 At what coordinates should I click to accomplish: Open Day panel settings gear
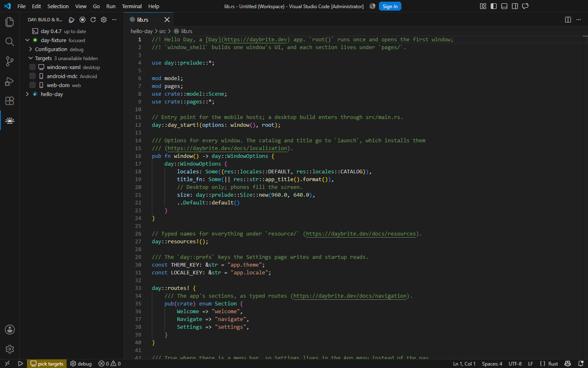(x=104, y=20)
